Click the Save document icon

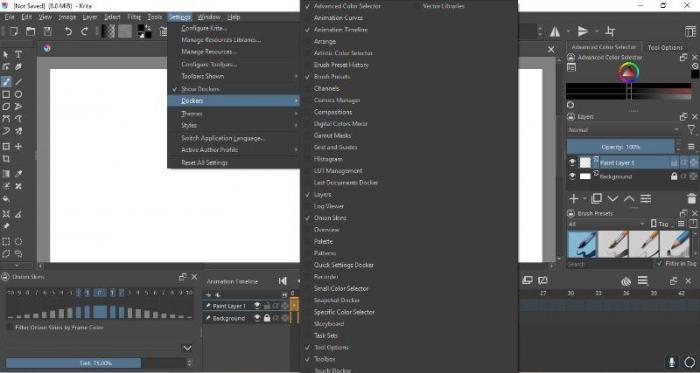(47, 31)
